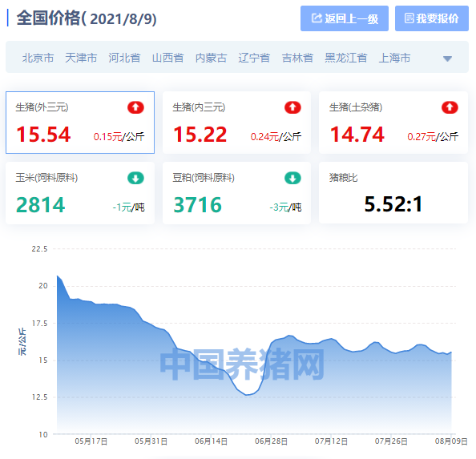Image resolution: width=476 pixels, height=459 pixels.
Task: Select 北京市 in the region list
Action: point(38,58)
